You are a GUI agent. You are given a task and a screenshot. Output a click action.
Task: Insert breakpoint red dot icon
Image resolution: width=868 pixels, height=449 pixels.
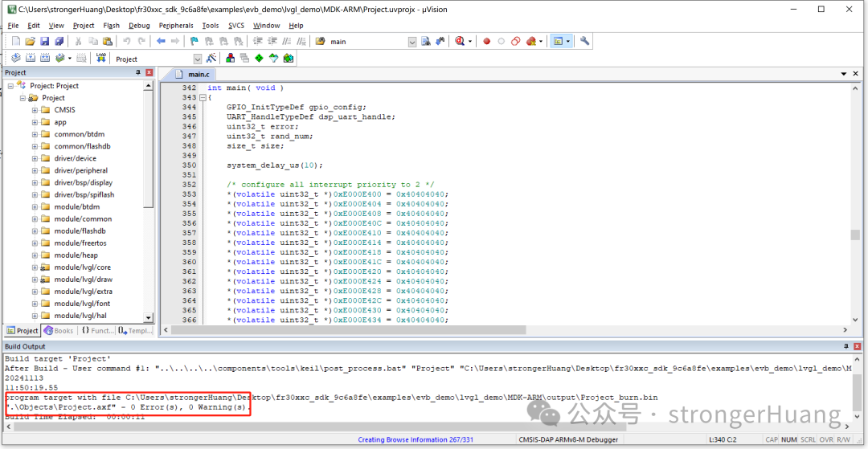[x=486, y=42]
